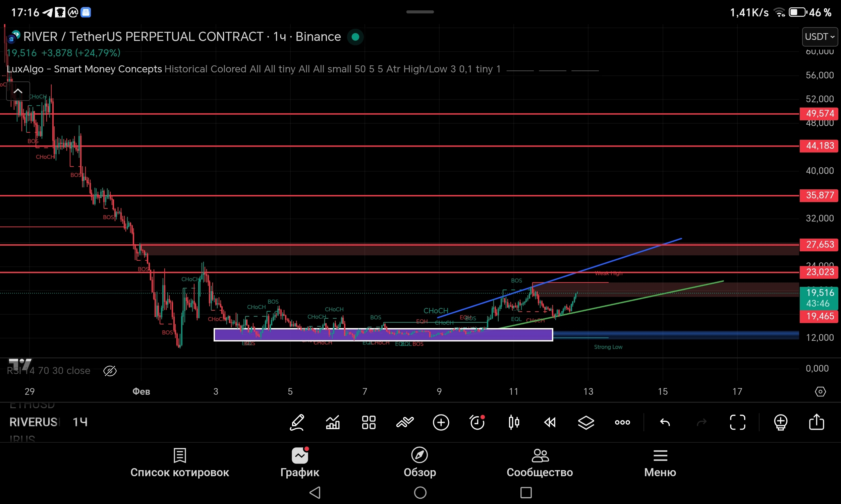The image size is (841, 504).
Task: Add a new symbol with the plus icon
Action: tap(441, 423)
